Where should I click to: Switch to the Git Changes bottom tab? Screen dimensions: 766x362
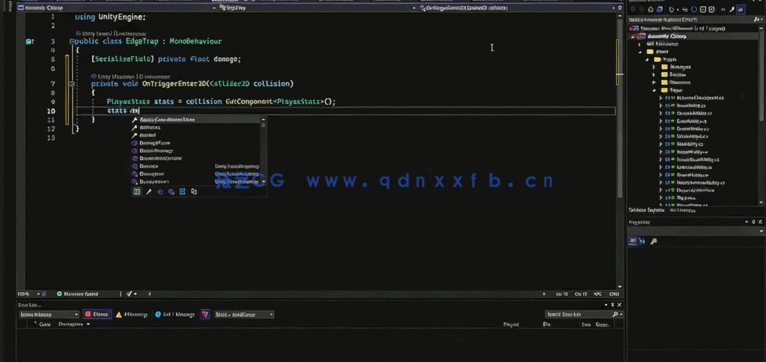coord(682,210)
